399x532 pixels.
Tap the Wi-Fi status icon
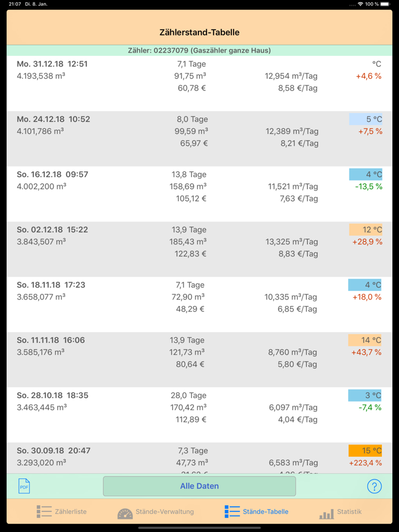pos(360,4)
